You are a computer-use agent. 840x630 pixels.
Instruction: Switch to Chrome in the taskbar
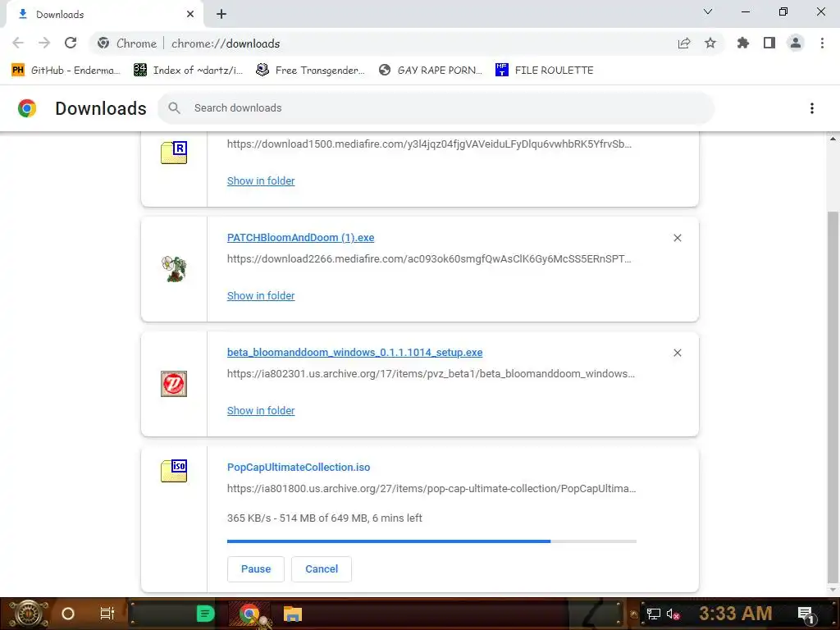coord(249,614)
